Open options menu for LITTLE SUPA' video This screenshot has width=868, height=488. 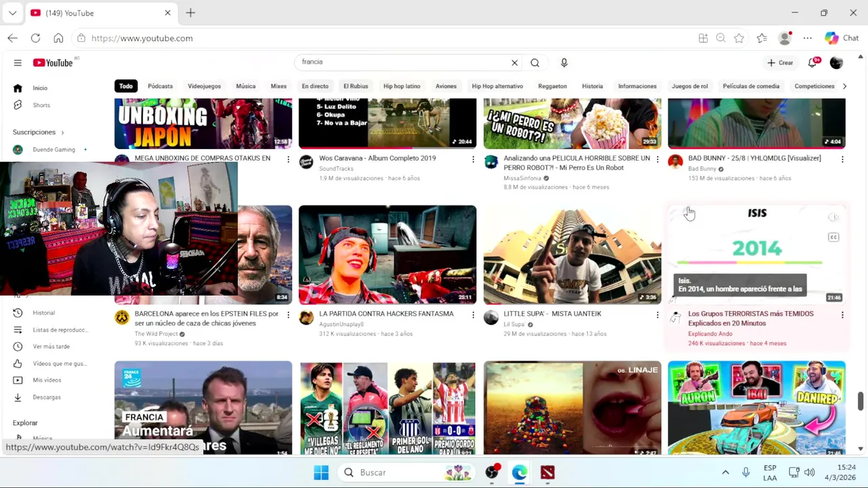point(657,315)
